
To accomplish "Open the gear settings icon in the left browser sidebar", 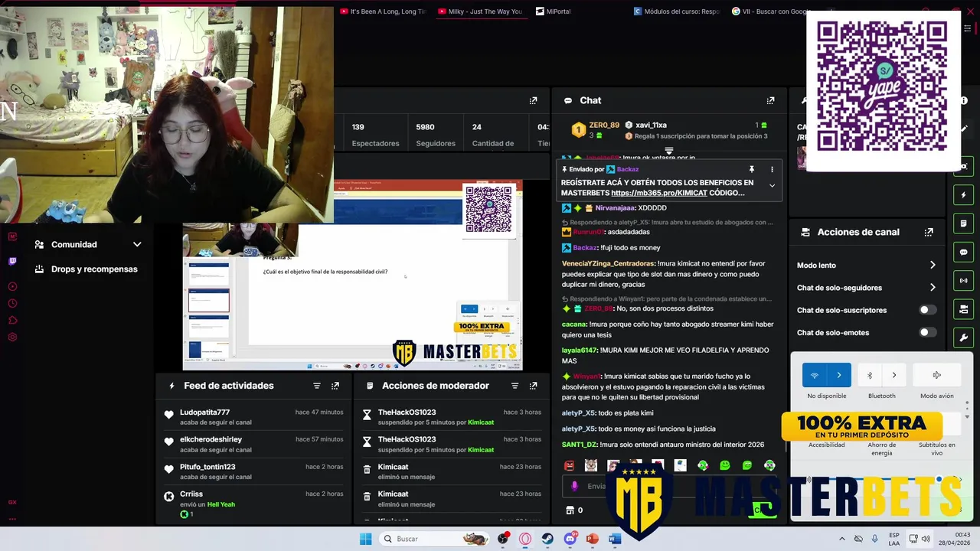I will 12,337.
